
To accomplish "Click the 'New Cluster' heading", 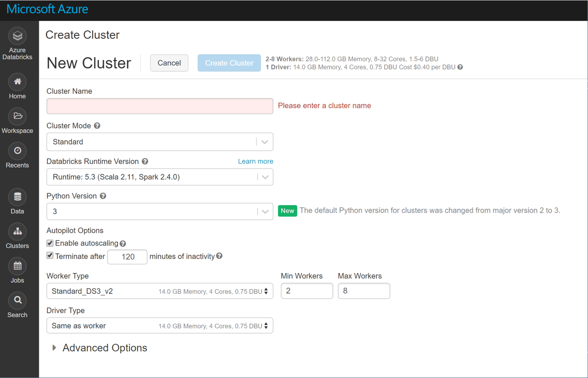I will (x=89, y=63).
